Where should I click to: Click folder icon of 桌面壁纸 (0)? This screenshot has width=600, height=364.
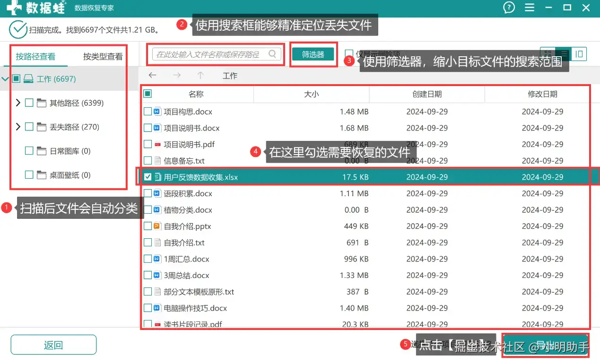(42, 175)
